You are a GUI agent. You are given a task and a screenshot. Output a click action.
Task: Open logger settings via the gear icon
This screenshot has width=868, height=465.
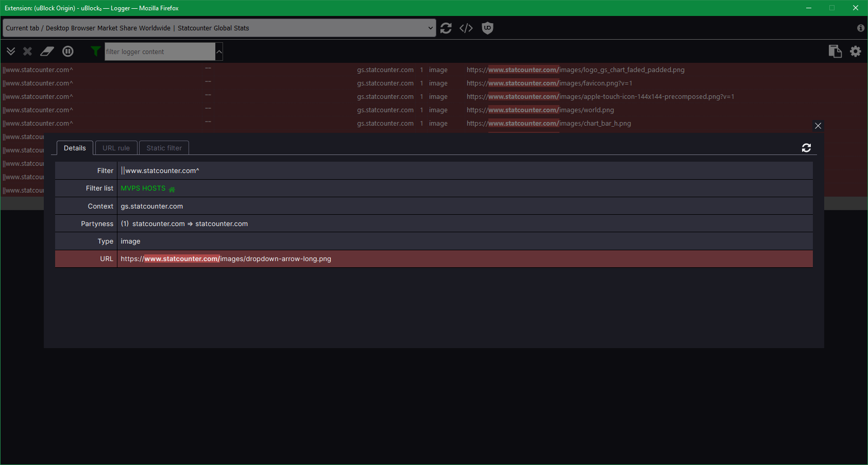pos(855,51)
